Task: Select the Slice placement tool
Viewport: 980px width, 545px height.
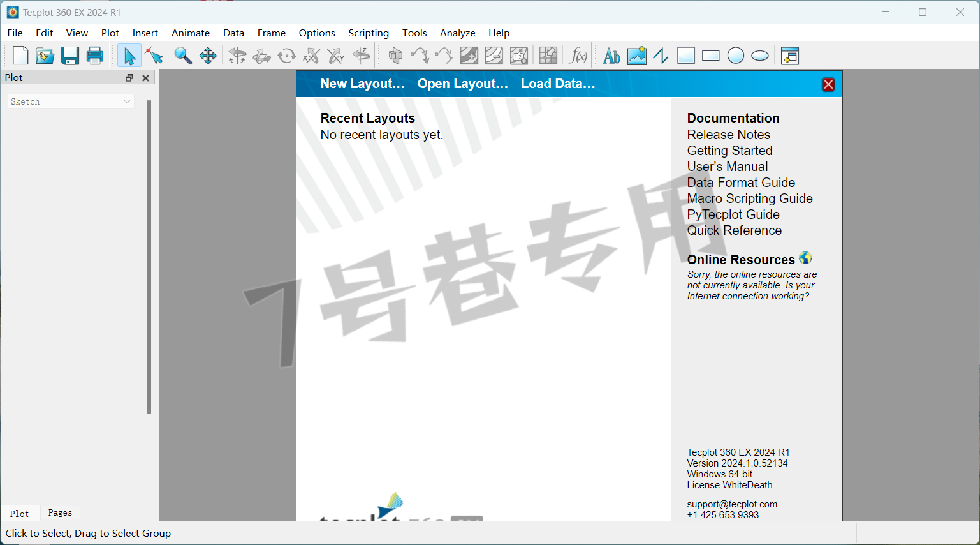Action: coord(395,56)
